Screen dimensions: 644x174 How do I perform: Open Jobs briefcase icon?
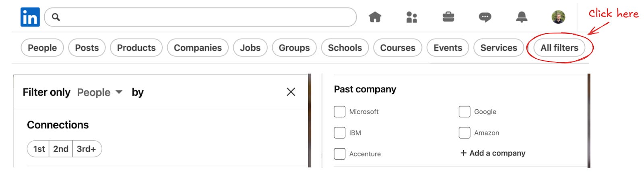(x=448, y=17)
